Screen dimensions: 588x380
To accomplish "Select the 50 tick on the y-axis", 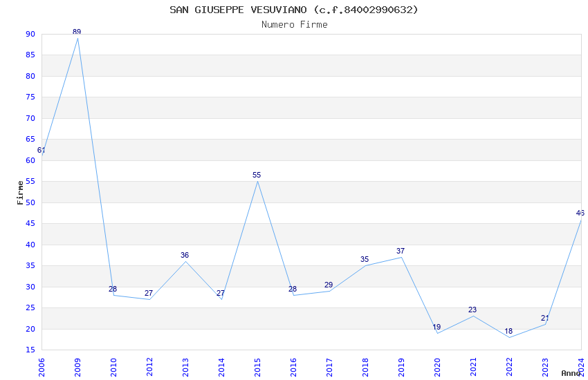I will tap(30, 202).
